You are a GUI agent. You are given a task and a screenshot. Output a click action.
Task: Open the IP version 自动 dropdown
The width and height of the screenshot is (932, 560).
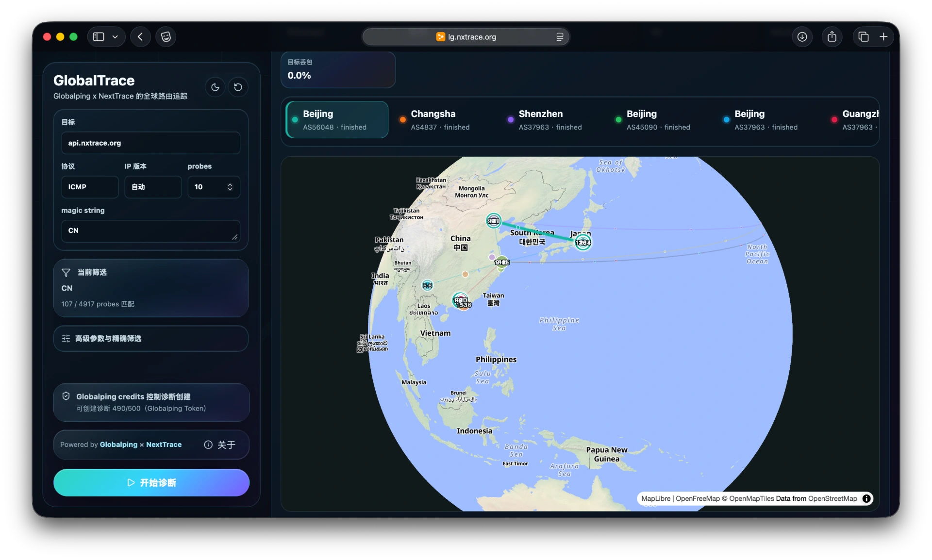pyautogui.click(x=153, y=187)
